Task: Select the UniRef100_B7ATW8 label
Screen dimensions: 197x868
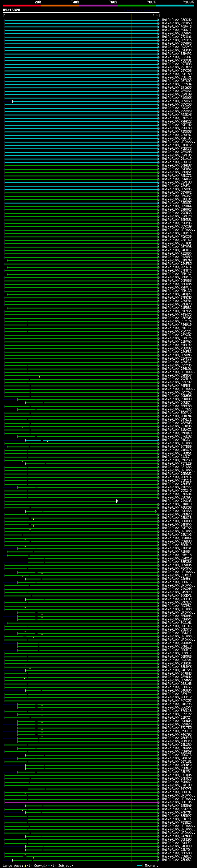Action: point(177,785)
